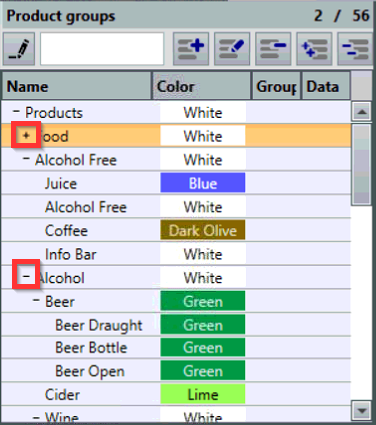The image size is (376, 425).
Task: Collapse the Alcohol group node
Action: tap(26, 276)
